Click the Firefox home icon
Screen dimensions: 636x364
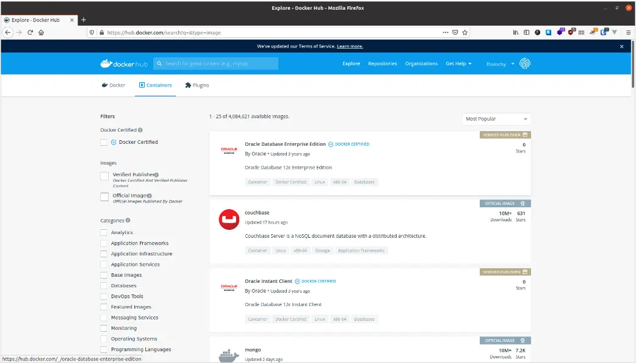click(x=41, y=32)
